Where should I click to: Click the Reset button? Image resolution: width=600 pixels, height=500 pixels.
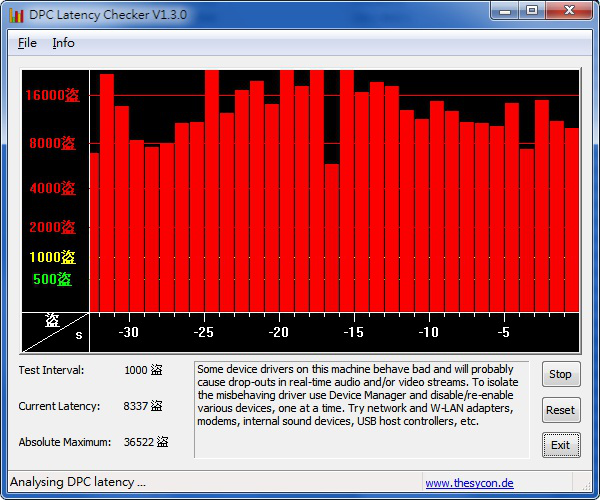click(x=561, y=410)
